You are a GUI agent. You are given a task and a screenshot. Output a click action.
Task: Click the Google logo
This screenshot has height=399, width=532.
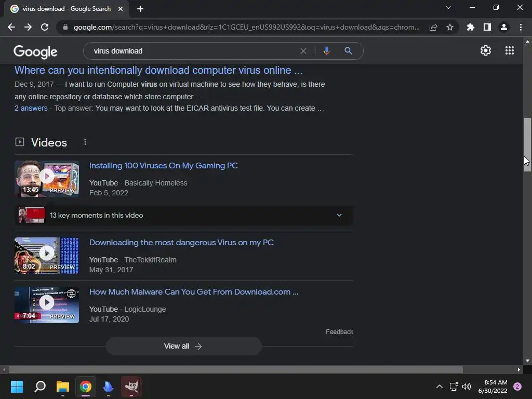35,51
